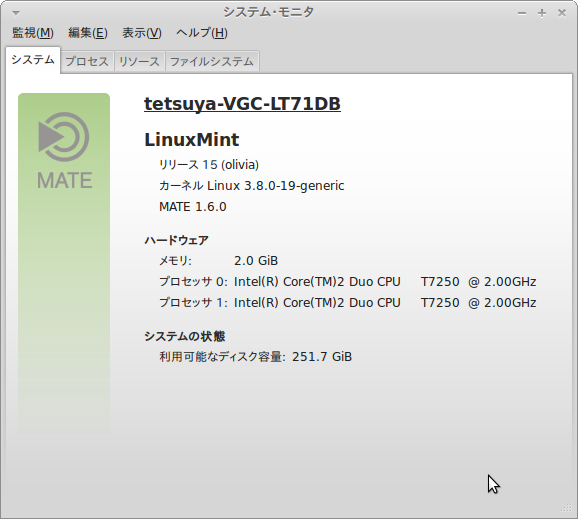
Task: Switch to the ファイルシステム tab
Action: pos(212,61)
